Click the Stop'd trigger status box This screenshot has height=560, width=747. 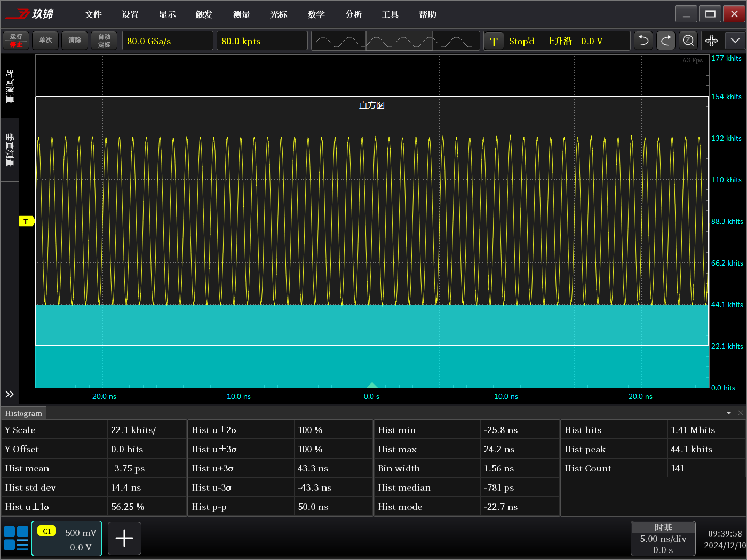(x=557, y=41)
